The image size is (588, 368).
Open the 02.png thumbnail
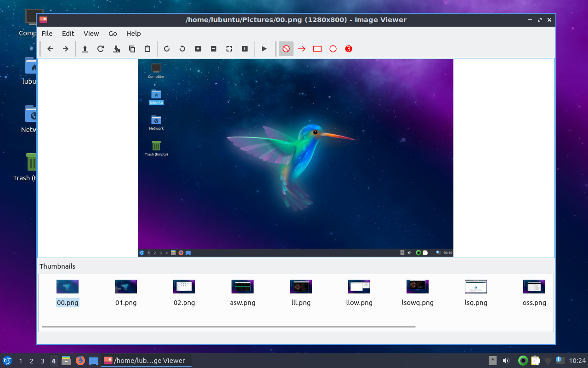[x=184, y=293]
